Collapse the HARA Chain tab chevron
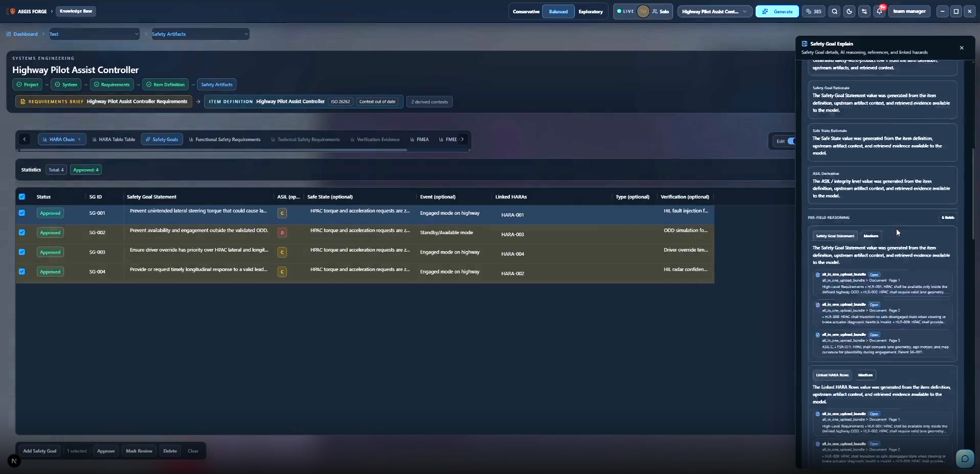This screenshot has width=980, height=474. pos(80,139)
